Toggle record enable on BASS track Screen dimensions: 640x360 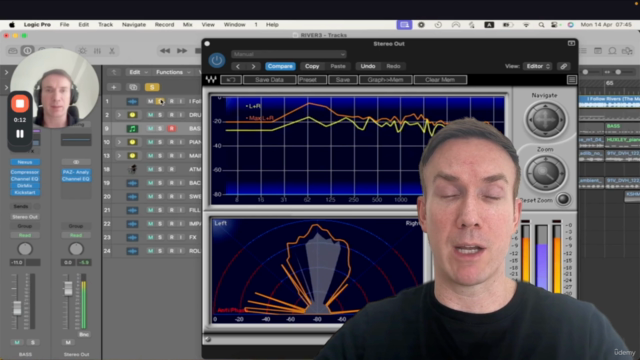(171, 129)
